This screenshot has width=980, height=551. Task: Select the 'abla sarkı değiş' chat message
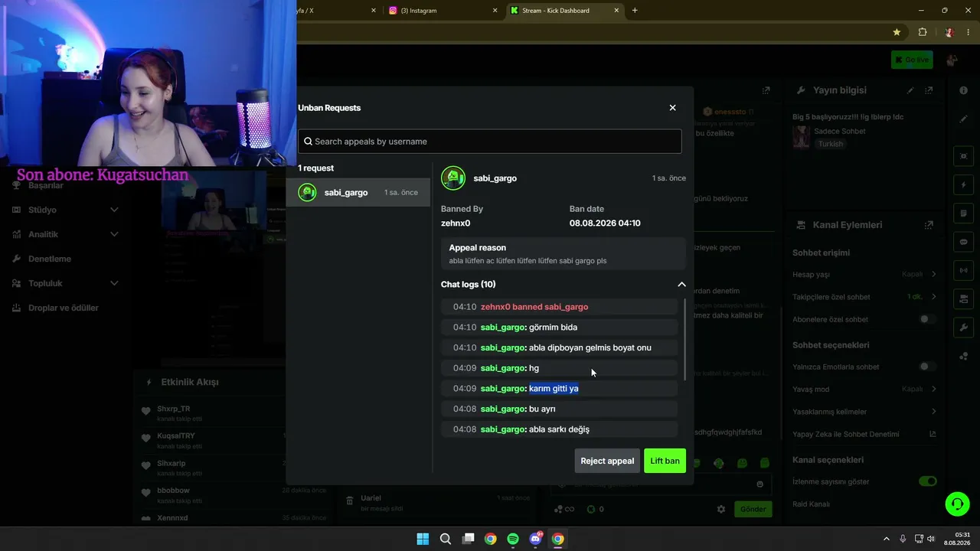click(560, 429)
